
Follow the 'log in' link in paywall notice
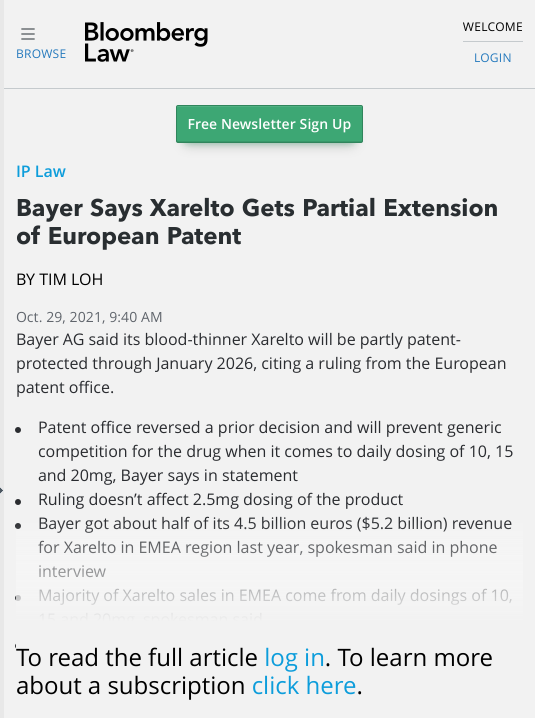coord(295,658)
